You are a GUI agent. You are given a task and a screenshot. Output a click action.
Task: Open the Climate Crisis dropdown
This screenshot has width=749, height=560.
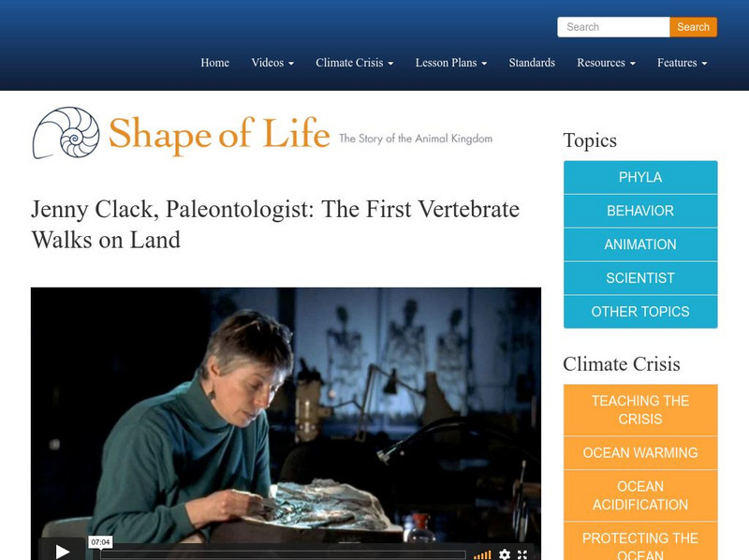[354, 63]
